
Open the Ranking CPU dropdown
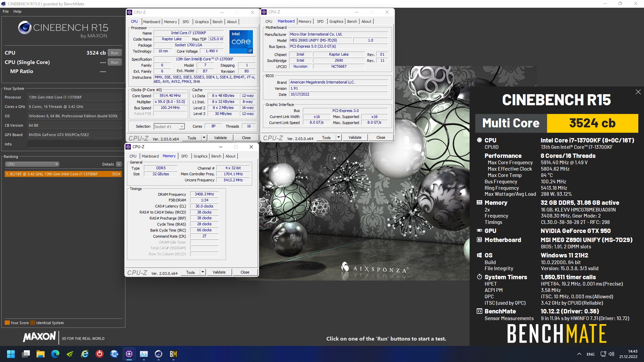click(x=32, y=164)
